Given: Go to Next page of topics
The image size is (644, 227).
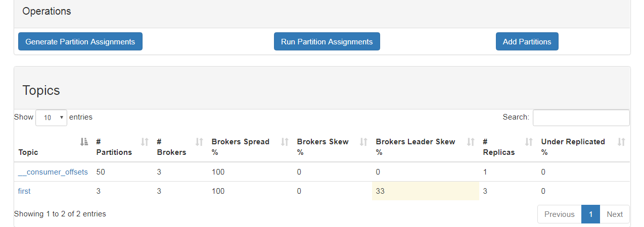Looking at the screenshot, I should [x=615, y=214].
